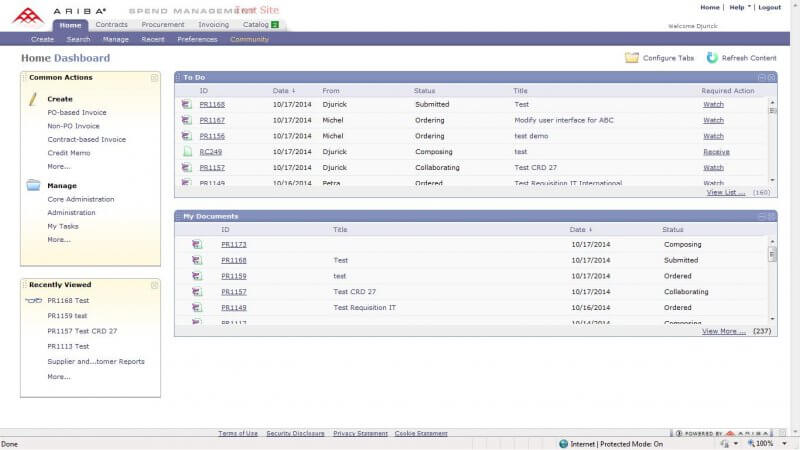The width and height of the screenshot is (800, 450).
Task: Switch to the Contracts tab
Action: pos(112,24)
